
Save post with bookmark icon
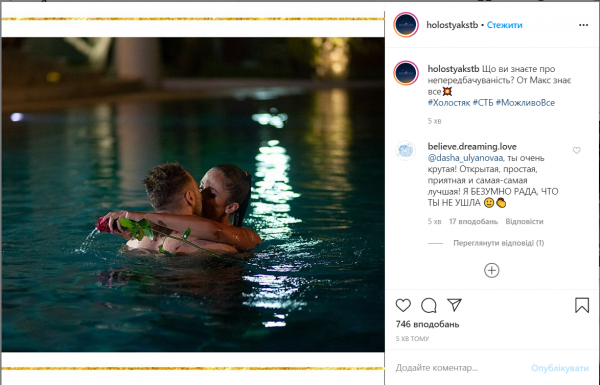582,305
